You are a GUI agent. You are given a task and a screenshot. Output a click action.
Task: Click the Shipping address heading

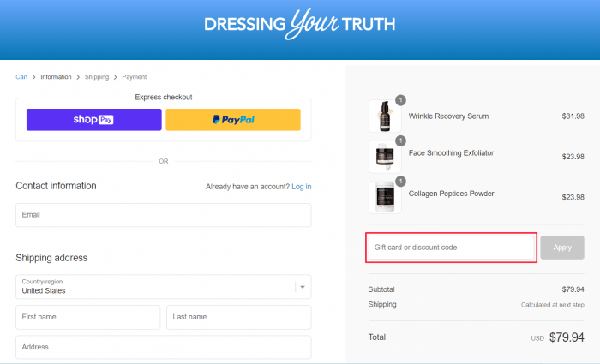point(51,258)
